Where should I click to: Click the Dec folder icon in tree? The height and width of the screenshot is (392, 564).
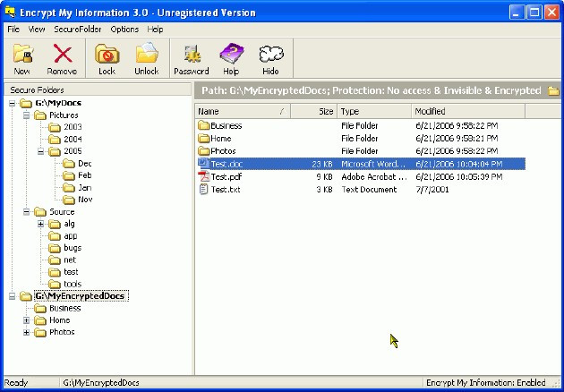pyautogui.click(x=69, y=164)
